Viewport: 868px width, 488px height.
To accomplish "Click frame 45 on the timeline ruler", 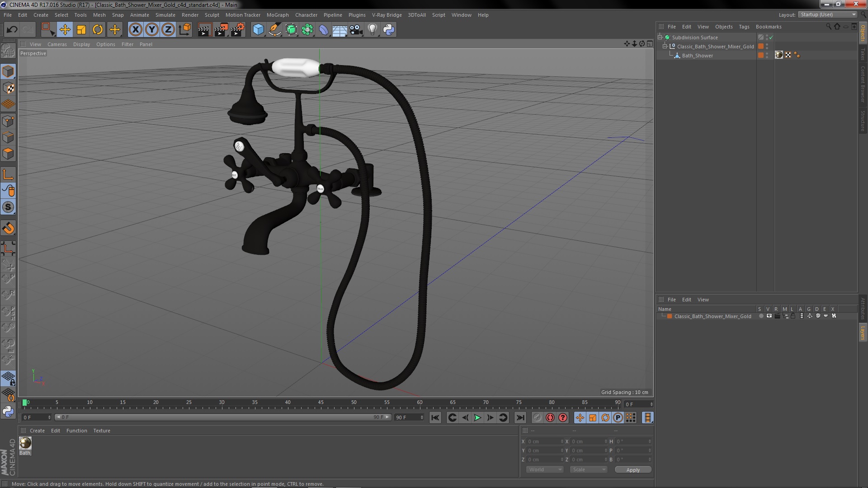I will pos(321,403).
